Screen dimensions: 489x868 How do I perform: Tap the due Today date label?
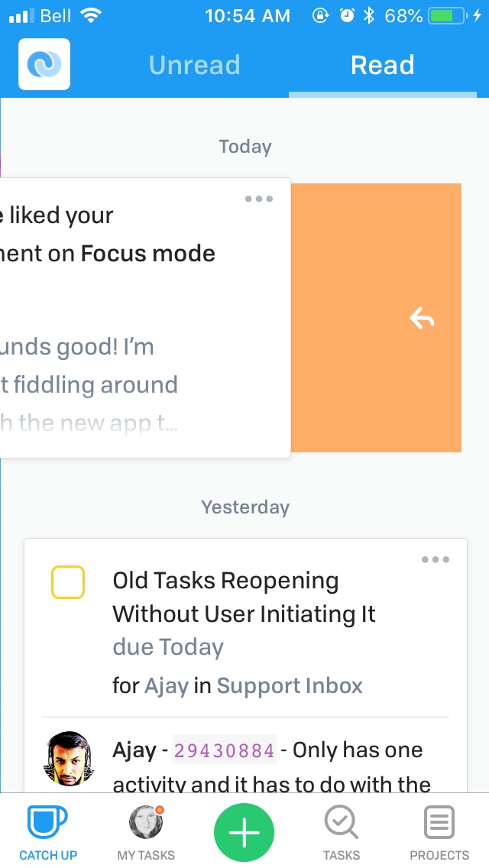tap(168, 647)
